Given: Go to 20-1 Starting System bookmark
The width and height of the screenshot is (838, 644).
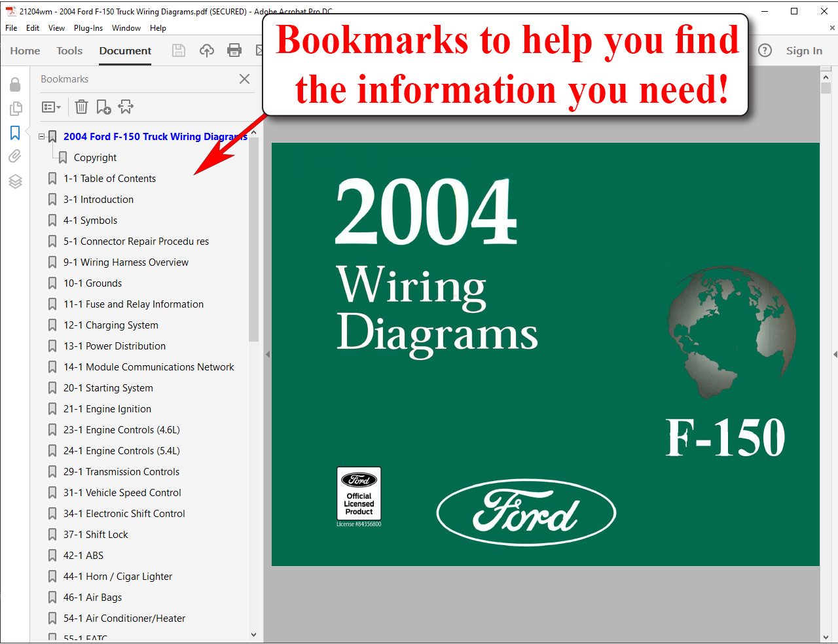Looking at the screenshot, I should click(108, 388).
